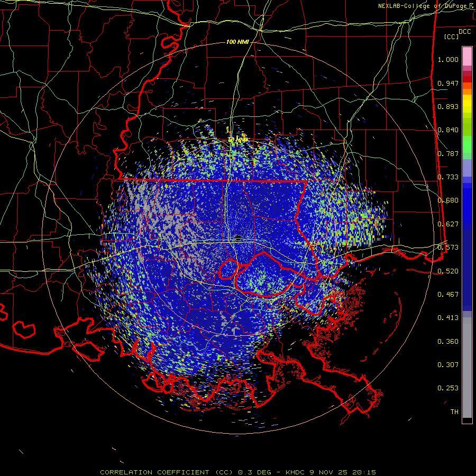
Task: Pick the black swatch at color bar bottom
Action: [467, 420]
